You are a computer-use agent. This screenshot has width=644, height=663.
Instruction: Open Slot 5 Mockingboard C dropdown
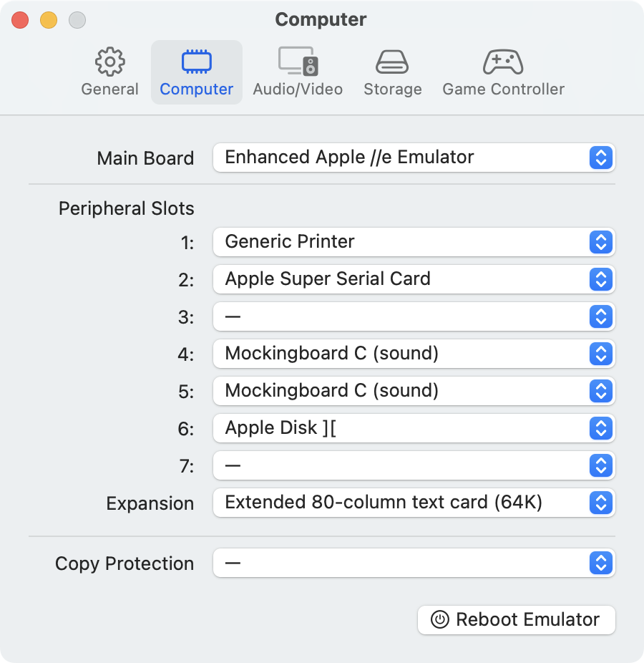tap(414, 391)
